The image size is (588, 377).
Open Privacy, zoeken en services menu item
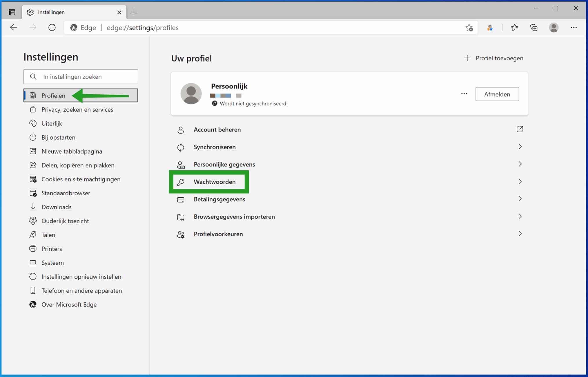(x=77, y=109)
